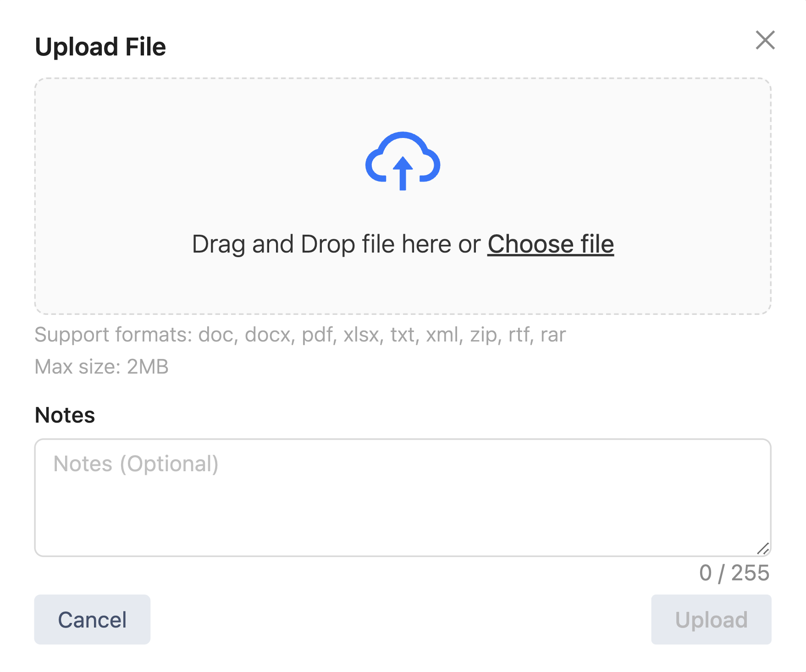The width and height of the screenshot is (806, 672).
Task: Click the word rar in formats list
Action: 553,335
